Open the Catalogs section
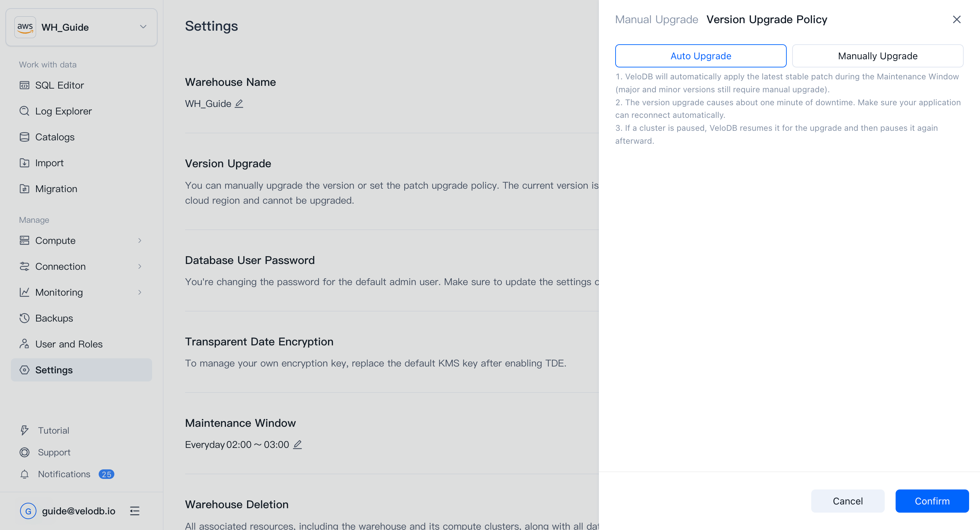 point(55,137)
